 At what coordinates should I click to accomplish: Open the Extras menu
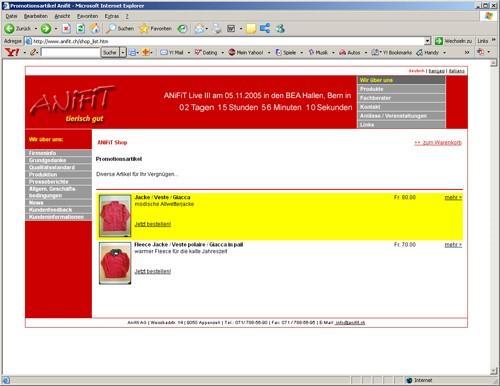111,16
